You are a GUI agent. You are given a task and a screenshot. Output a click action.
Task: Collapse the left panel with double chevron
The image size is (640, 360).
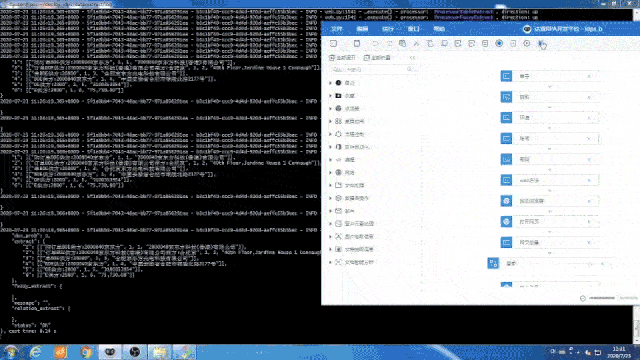(413, 58)
